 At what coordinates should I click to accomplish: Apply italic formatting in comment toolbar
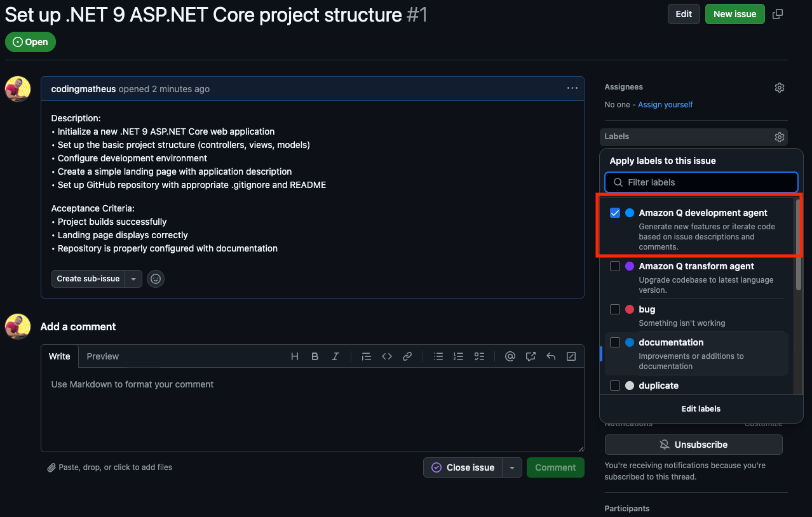pos(335,356)
